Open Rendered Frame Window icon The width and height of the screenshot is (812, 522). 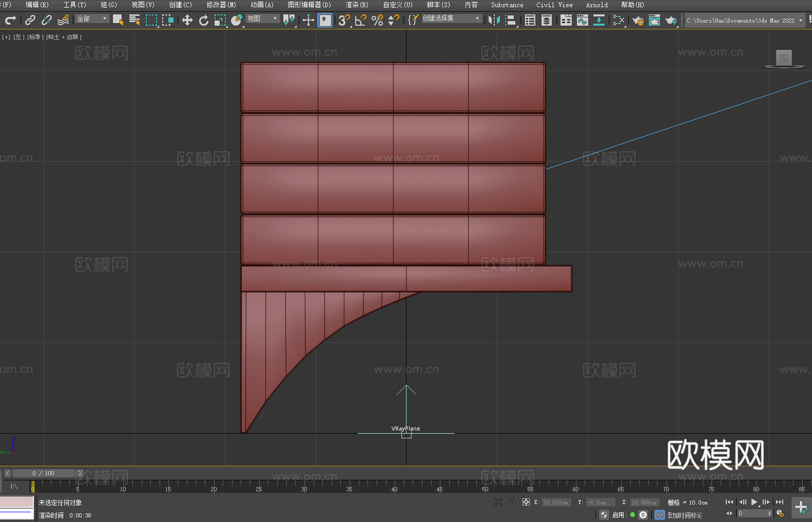coord(654,20)
